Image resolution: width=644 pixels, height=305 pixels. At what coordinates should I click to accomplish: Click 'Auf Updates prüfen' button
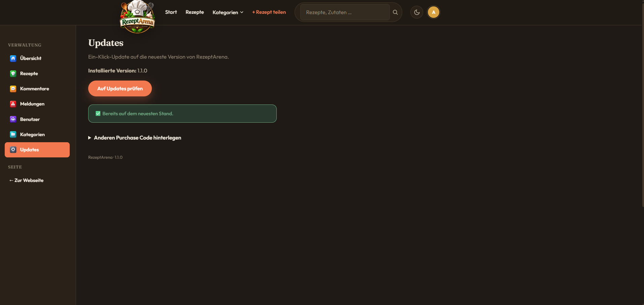[120, 88]
